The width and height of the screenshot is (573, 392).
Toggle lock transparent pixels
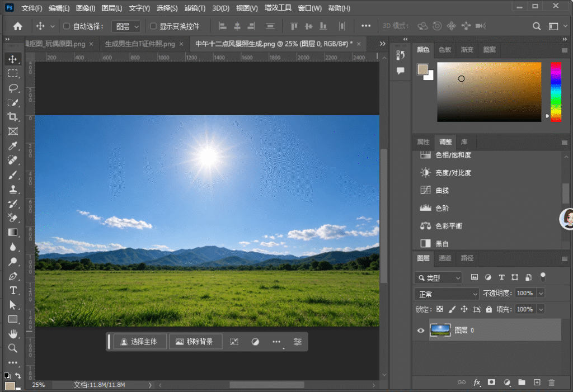[x=440, y=309]
